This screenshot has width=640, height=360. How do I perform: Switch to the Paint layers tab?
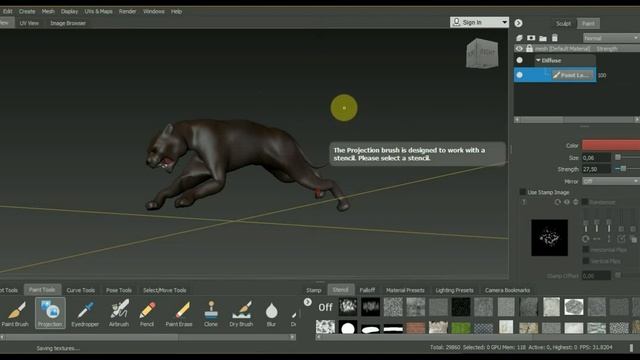(x=588, y=24)
